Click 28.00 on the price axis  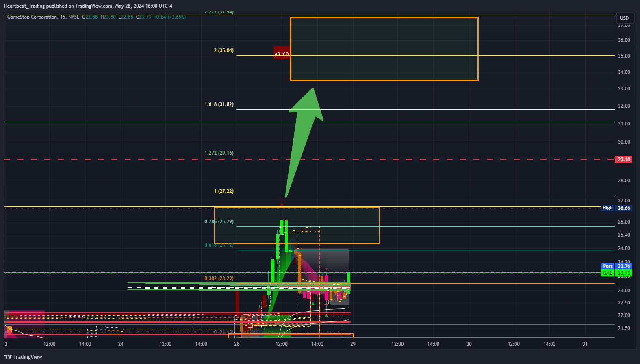point(624,181)
